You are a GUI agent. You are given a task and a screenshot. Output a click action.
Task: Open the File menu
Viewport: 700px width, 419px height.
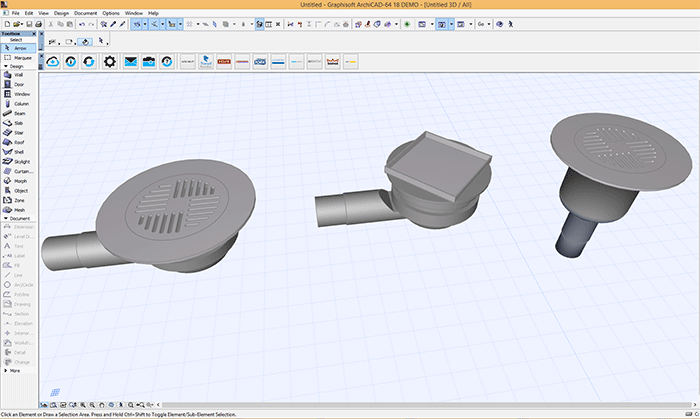(16, 13)
